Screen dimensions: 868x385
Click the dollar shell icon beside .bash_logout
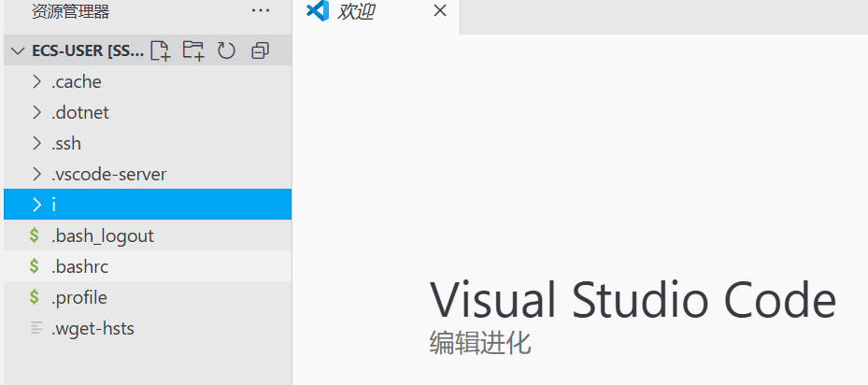pyautogui.click(x=35, y=235)
